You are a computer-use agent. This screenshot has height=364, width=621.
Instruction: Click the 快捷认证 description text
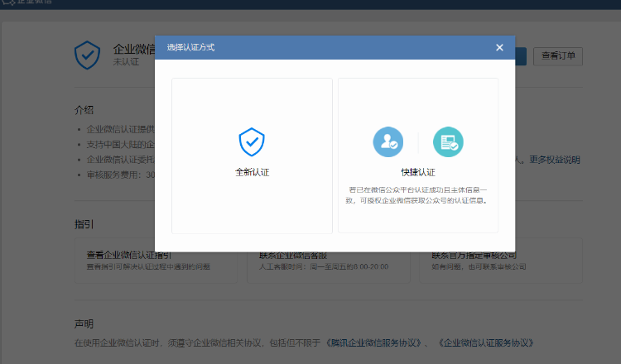(x=418, y=195)
